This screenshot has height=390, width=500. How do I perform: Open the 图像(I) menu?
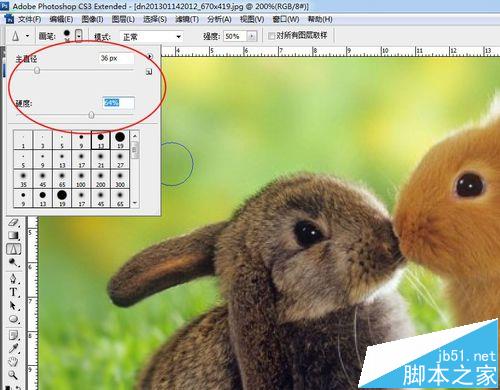[x=92, y=19]
